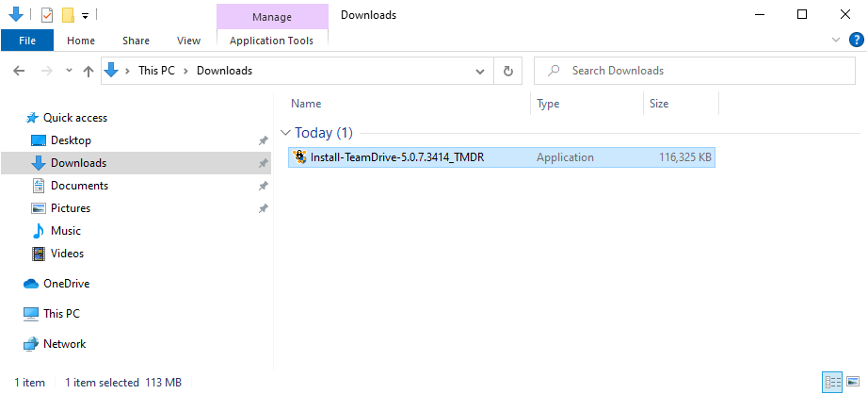The image size is (868, 394).
Task: Collapse the Today (1) group
Action: tap(285, 133)
